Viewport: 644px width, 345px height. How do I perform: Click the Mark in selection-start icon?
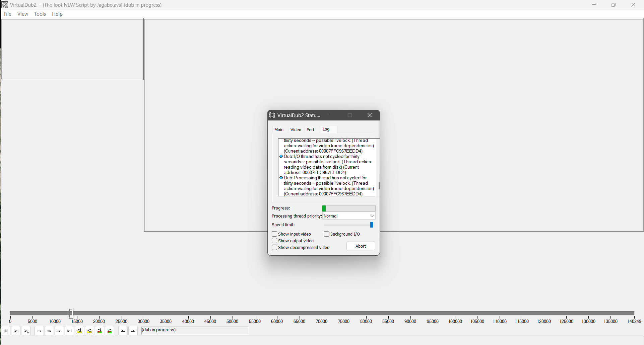[x=123, y=331]
